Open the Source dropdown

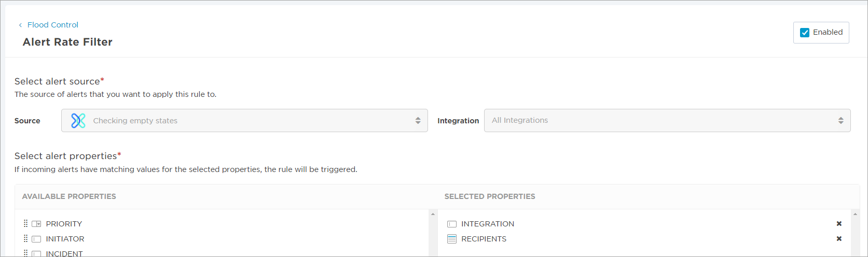click(244, 121)
